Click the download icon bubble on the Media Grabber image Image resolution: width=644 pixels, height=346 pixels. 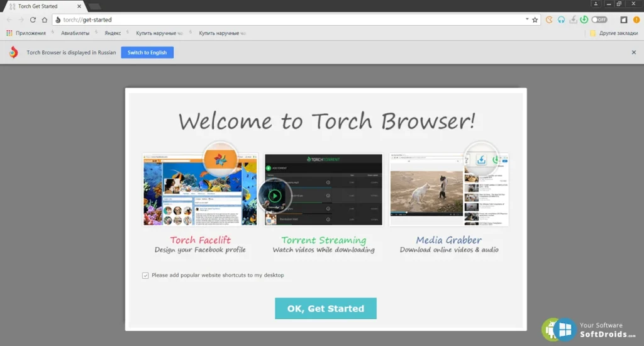point(481,159)
